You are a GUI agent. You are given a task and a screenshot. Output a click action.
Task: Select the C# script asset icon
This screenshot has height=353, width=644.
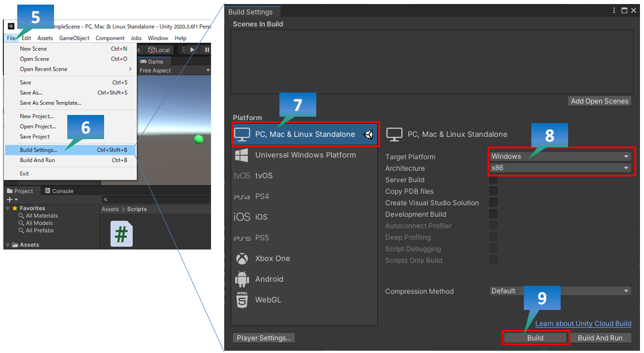coord(121,234)
